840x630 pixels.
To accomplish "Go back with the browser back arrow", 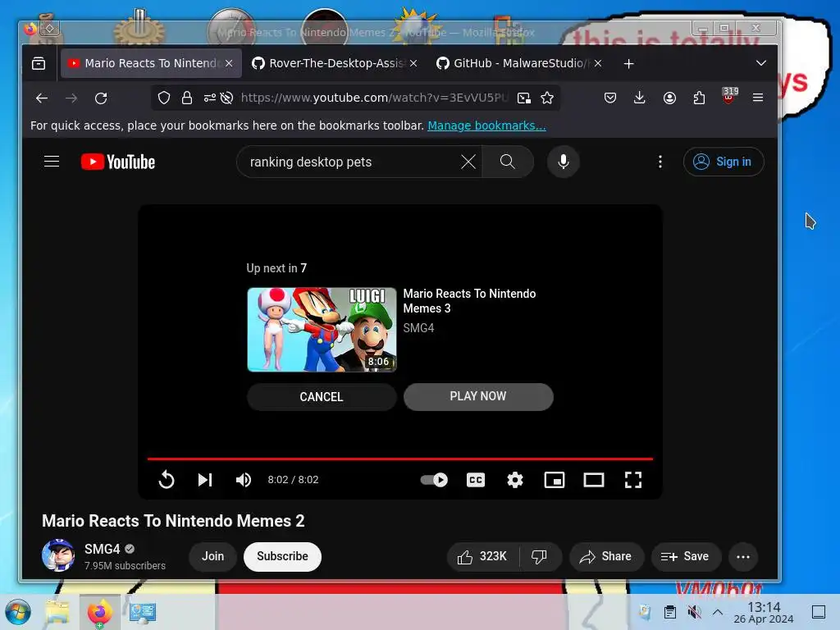I will [x=42, y=98].
